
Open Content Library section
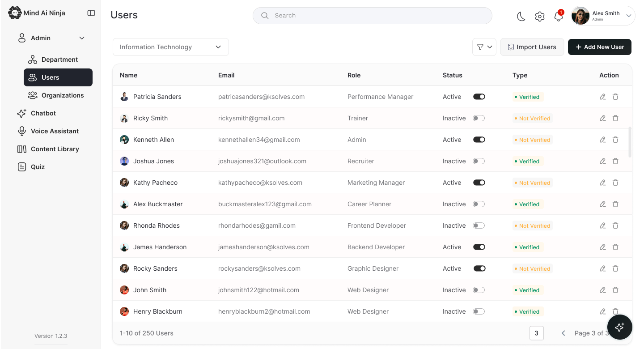pyautogui.click(x=48, y=149)
